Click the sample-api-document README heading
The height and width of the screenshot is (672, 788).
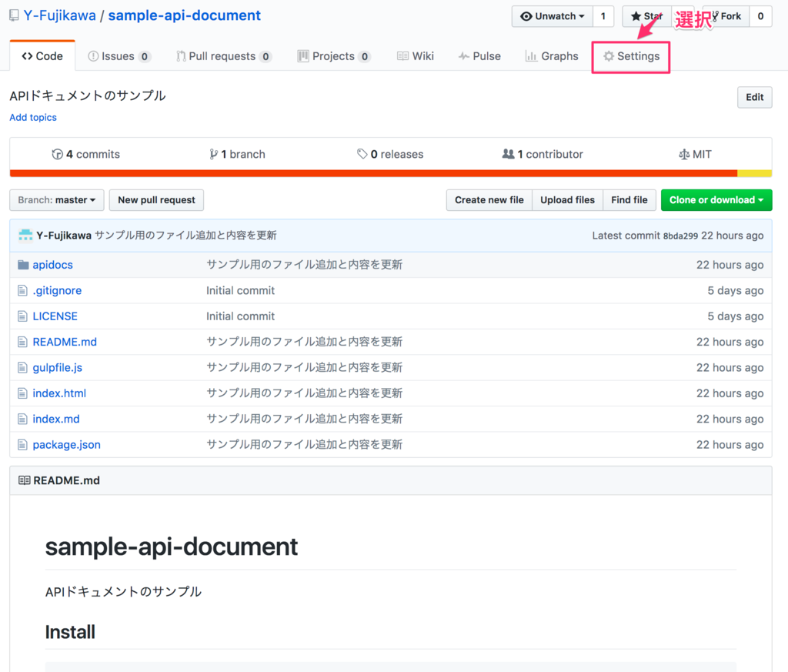pyautogui.click(x=172, y=547)
